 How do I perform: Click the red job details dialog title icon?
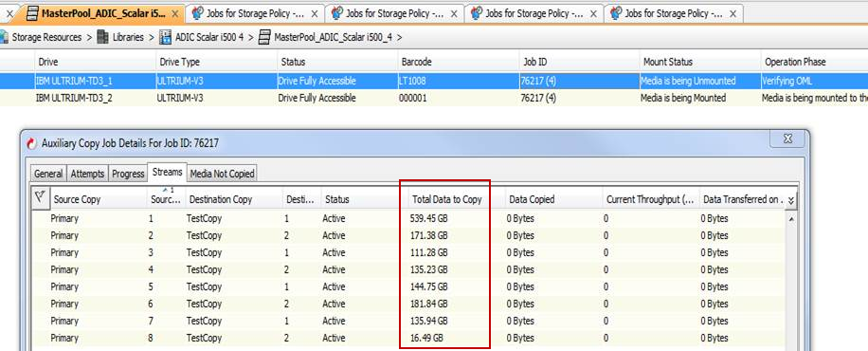tap(32, 143)
